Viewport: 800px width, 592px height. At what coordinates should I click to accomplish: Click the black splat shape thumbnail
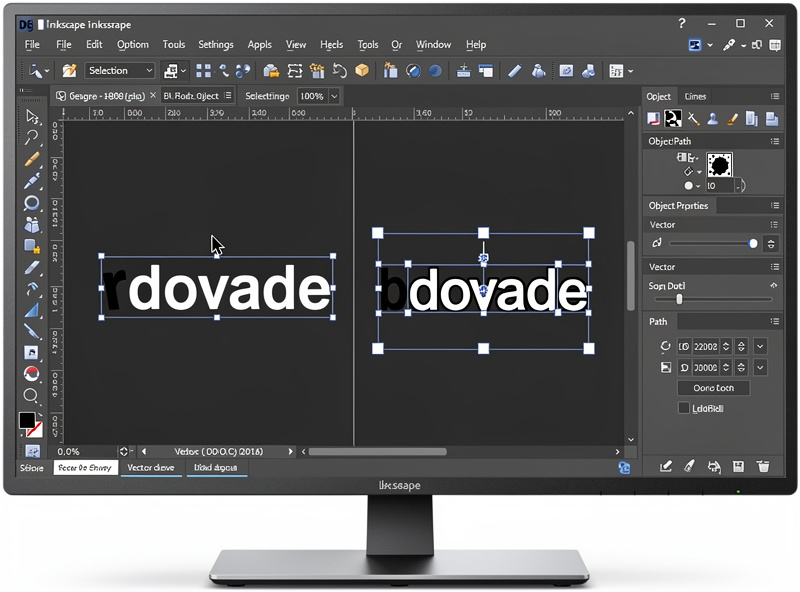719,164
